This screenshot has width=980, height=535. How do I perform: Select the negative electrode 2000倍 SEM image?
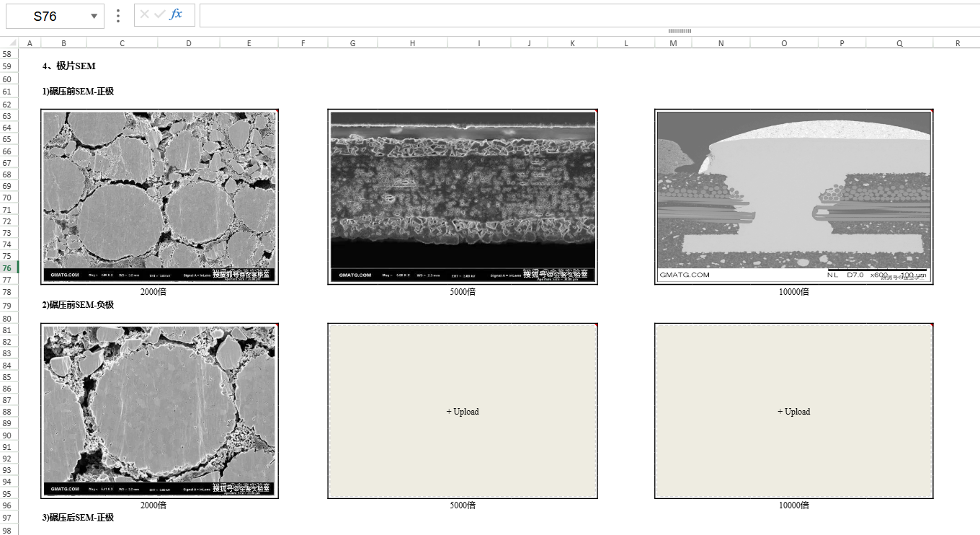pos(159,411)
